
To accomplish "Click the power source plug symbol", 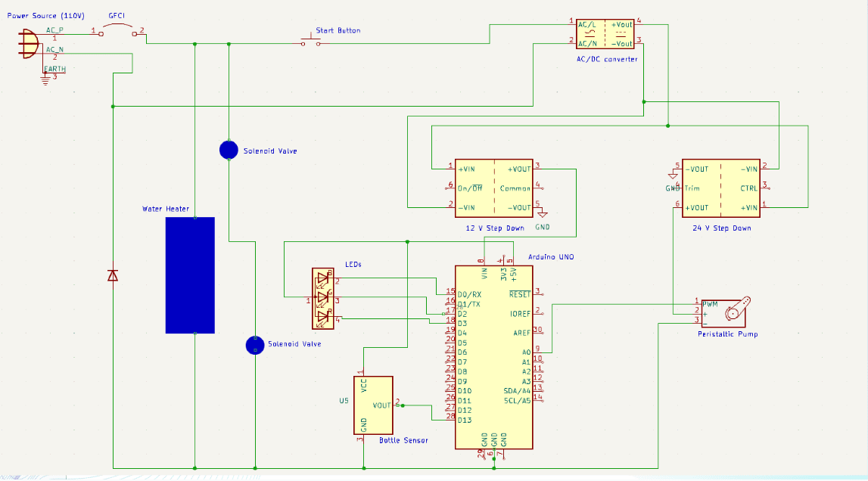I will [27, 45].
